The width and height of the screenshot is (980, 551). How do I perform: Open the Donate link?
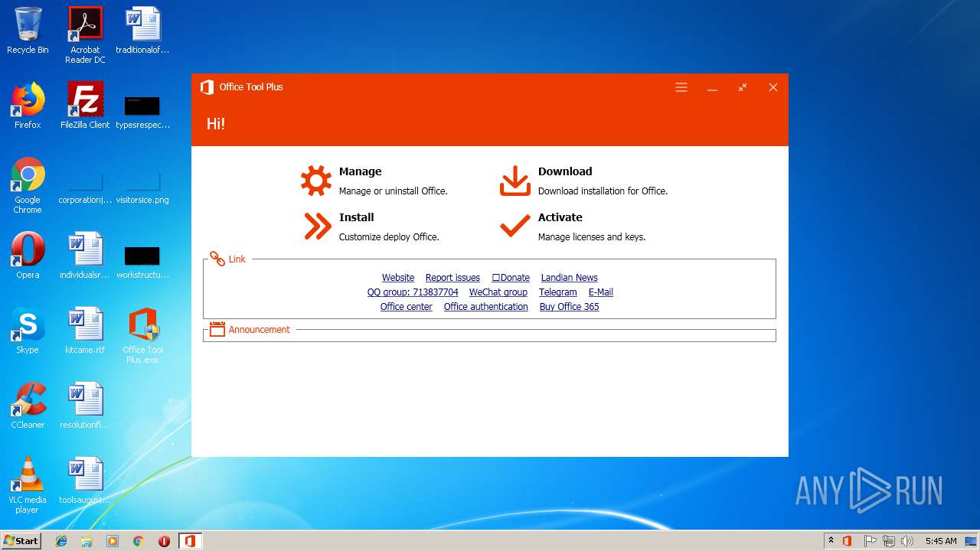[511, 278]
